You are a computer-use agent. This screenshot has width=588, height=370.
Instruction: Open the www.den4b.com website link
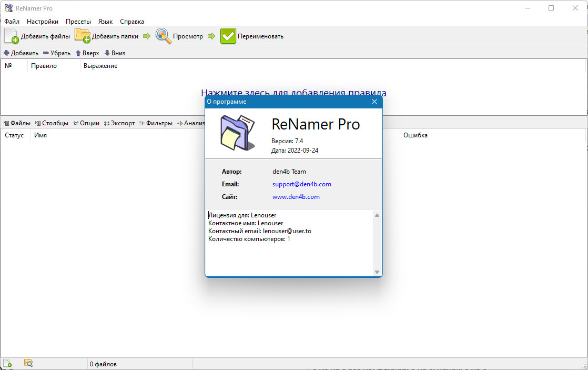(296, 197)
